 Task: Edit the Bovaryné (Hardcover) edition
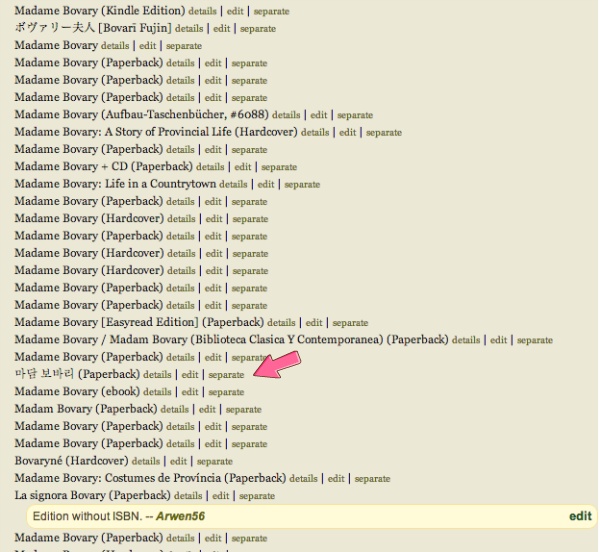tap(178, 461)
